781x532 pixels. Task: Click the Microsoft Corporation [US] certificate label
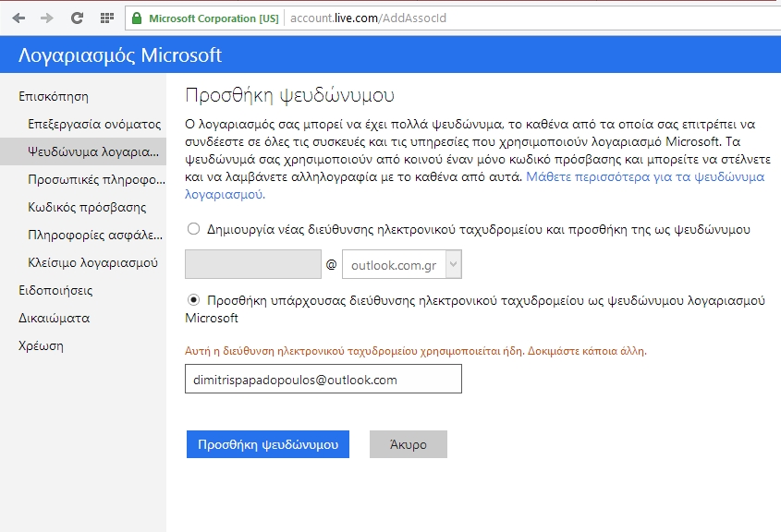[214, 18]
